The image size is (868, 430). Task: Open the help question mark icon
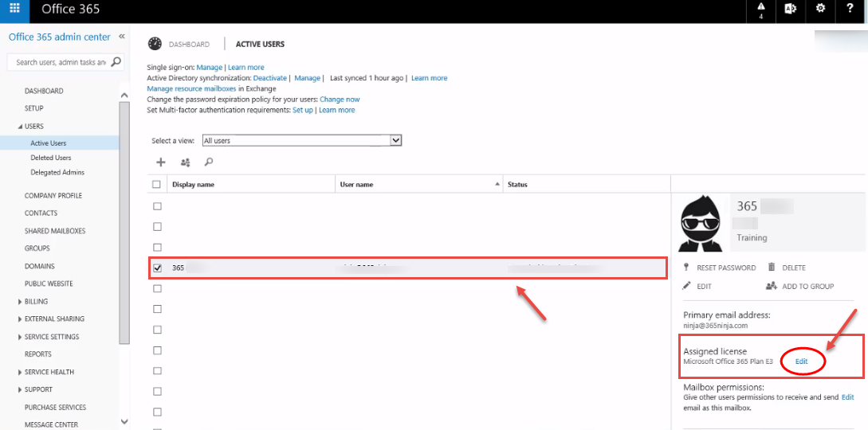click(x=850, y=9)
